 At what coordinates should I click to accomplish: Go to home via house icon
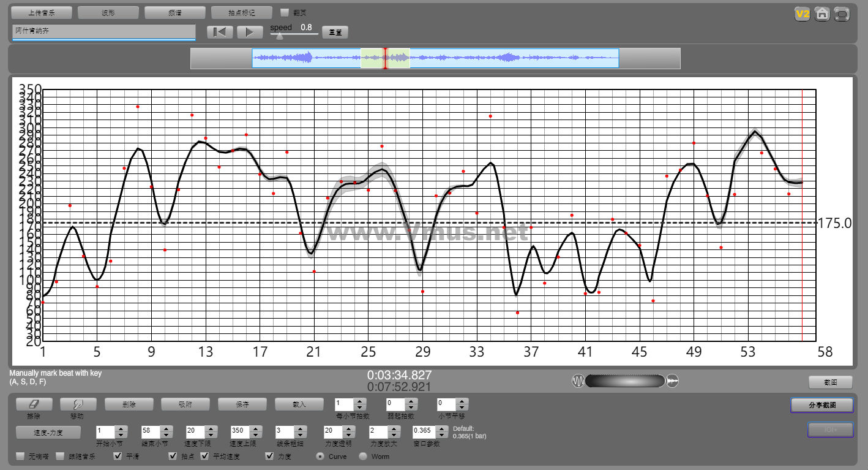822,14
